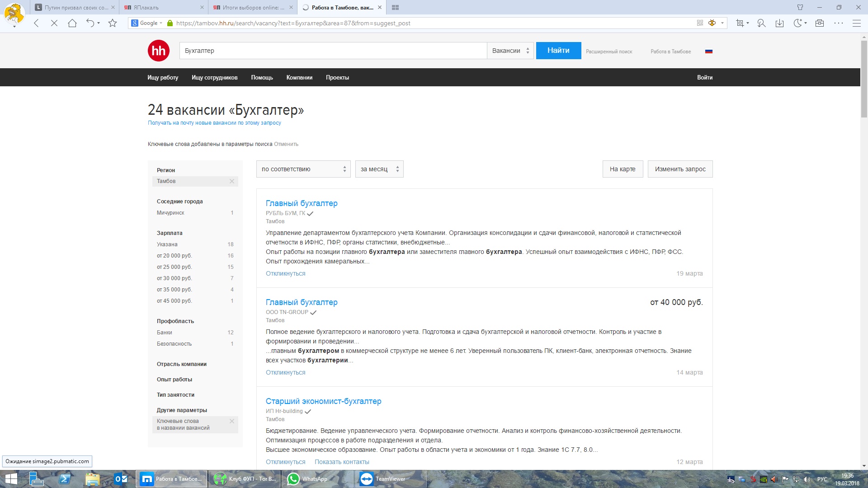The image size is (868, 488).
Task: Click the hh logo icon
Action: (x=159, y=51)
